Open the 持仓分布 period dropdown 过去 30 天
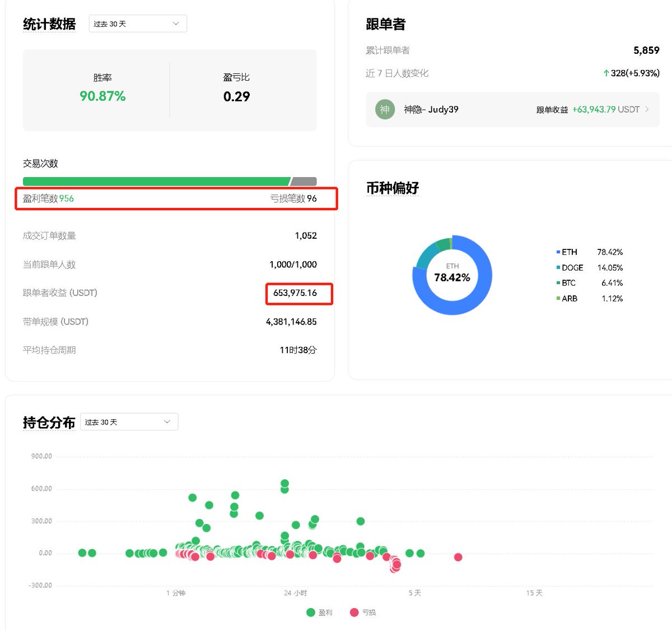The image size is (672, 631). pyautogui.click(x=129, y=422)
